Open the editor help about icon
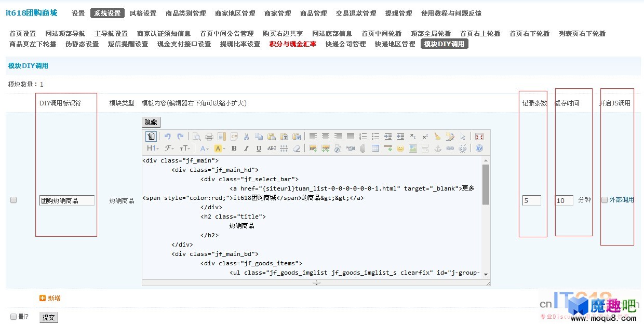 click(x=479, y=148)
